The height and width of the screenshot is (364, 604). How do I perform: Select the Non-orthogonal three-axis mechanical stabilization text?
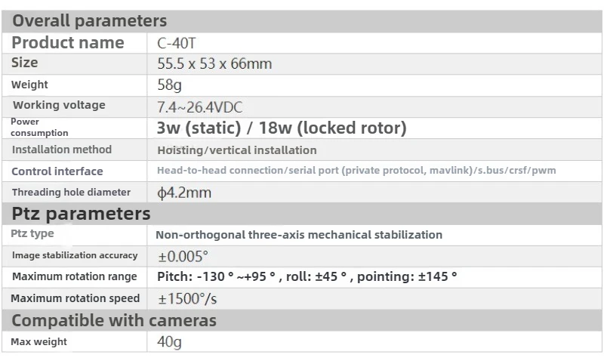(299, 235)
